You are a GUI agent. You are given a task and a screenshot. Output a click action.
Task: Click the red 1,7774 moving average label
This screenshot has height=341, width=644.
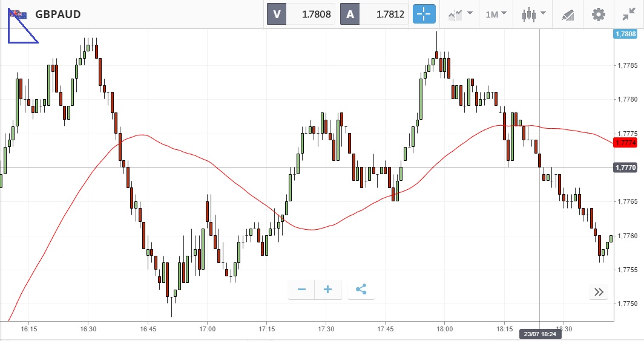tap(625, 143)
